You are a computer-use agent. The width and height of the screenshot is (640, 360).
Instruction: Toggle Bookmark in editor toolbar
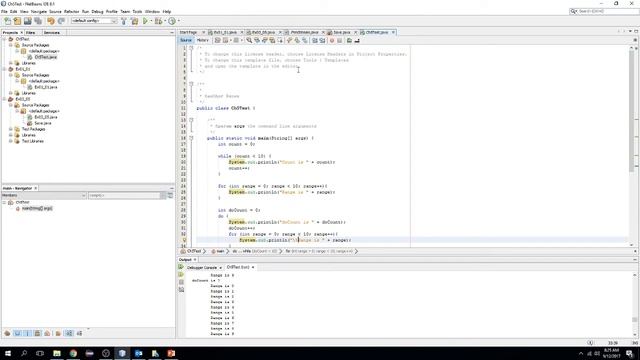coord(305,40)
